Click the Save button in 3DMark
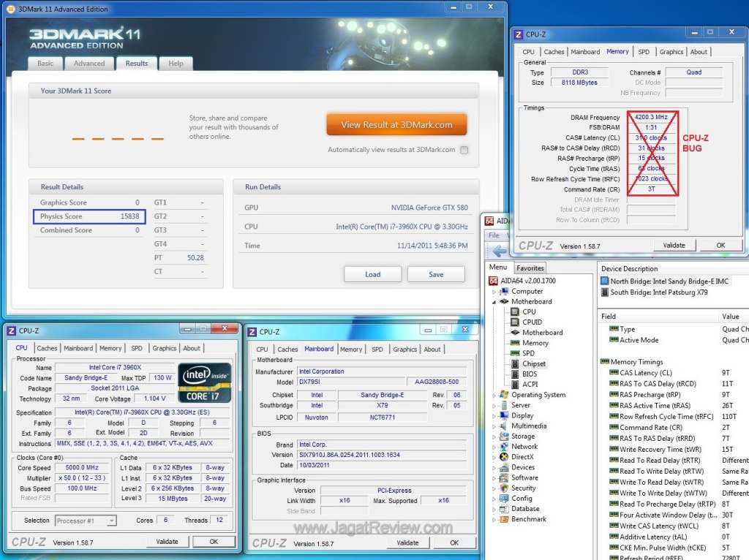This screenshot has height=560, width=749. [x=436, y=274]
